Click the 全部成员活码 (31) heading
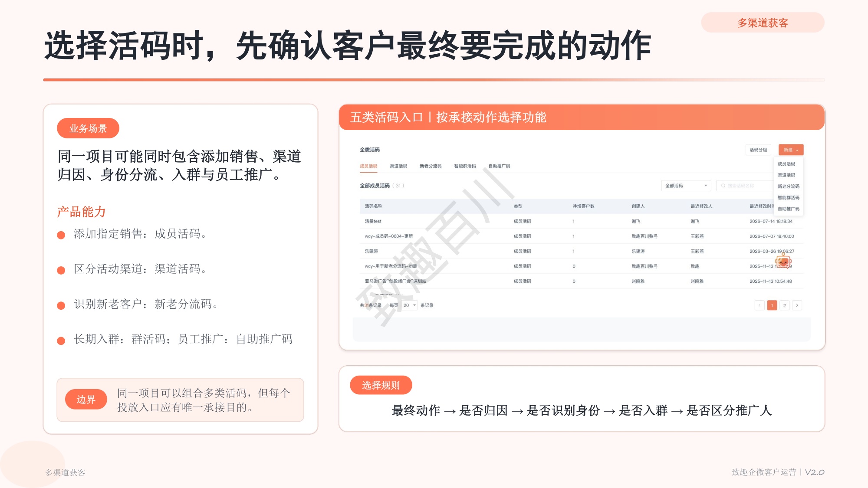 click(x=381, y=186)
